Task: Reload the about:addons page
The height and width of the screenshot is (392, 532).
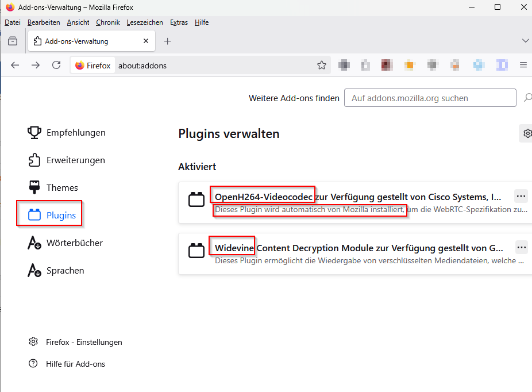Action: click(x=56, y=65)
